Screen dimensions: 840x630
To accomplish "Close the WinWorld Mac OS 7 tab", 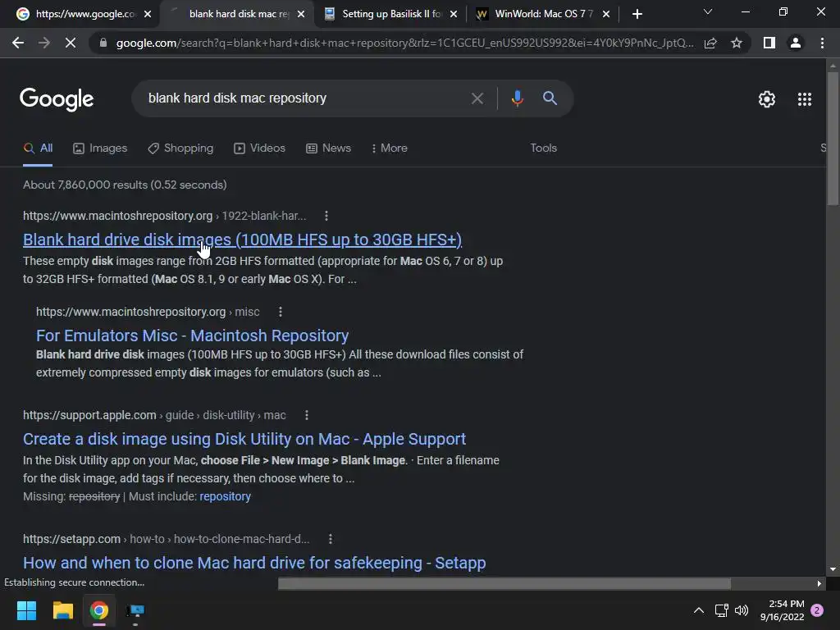I will [606, 14].
